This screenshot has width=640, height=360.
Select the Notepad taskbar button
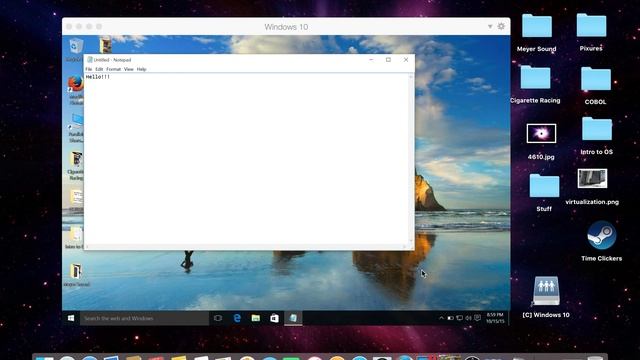point(293,318)
